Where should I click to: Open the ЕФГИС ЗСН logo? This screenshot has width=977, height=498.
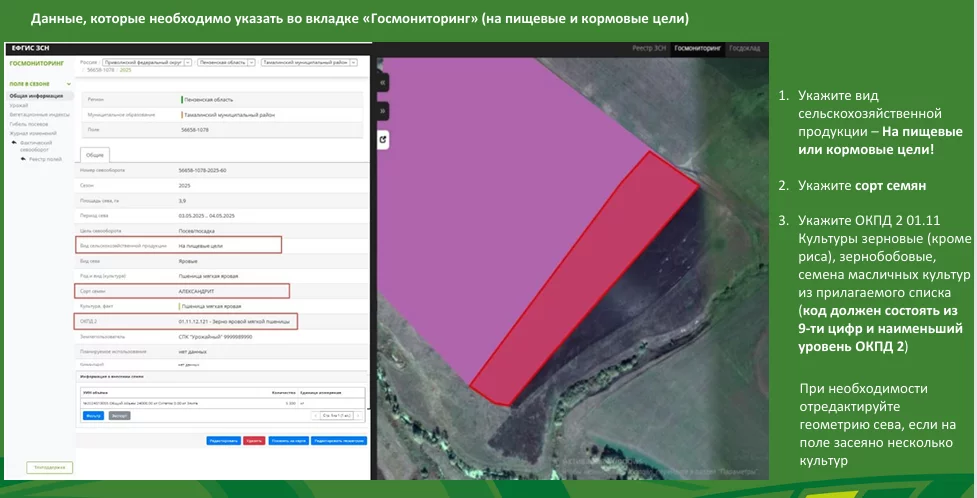[x=30, y=47]
